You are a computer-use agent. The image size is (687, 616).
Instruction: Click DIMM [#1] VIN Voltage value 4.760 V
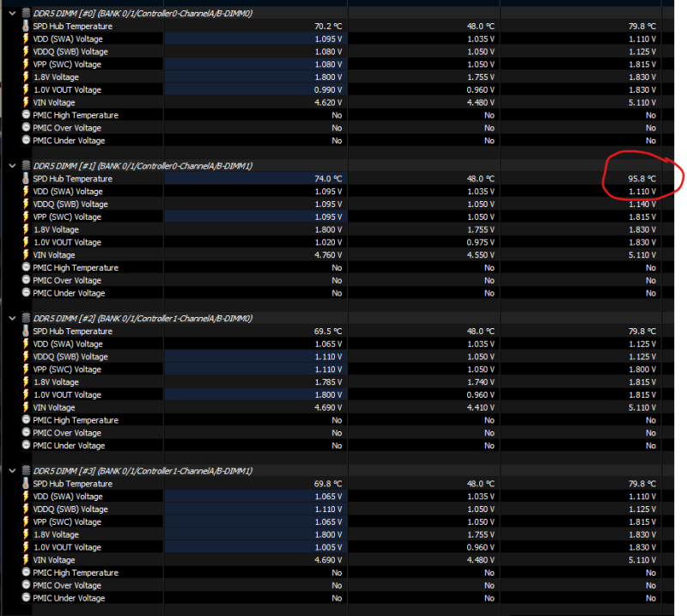click(328, 255)
